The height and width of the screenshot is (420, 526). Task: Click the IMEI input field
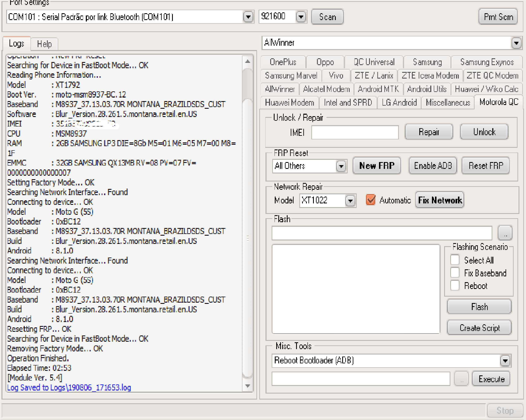[355, 132]
